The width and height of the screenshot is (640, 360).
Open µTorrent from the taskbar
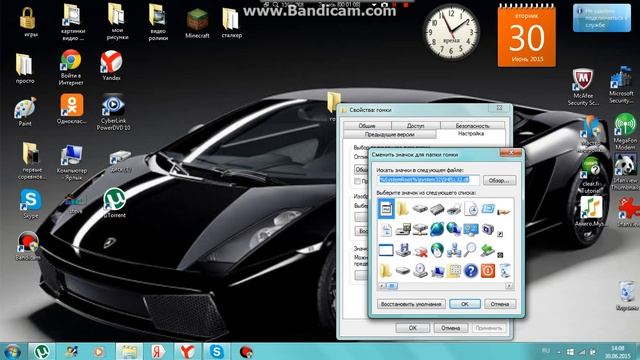click(x=42, y=352)
